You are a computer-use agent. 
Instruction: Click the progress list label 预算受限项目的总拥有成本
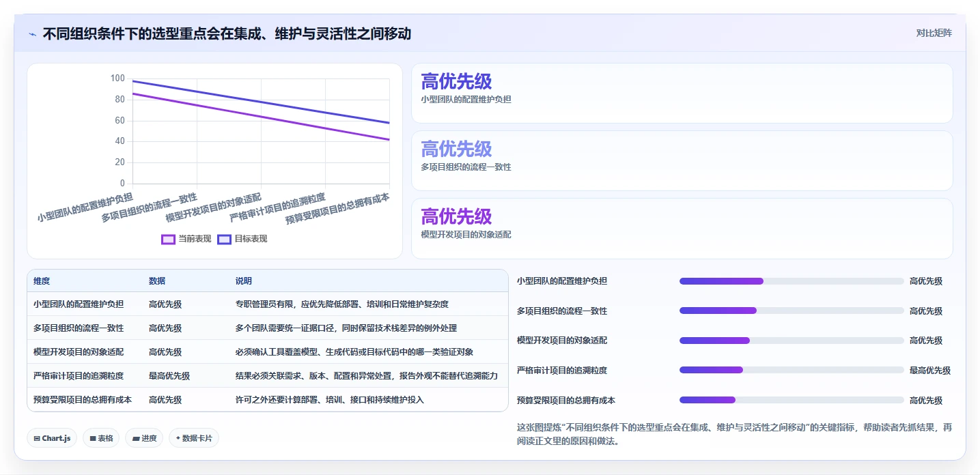(x=566, y=401)
